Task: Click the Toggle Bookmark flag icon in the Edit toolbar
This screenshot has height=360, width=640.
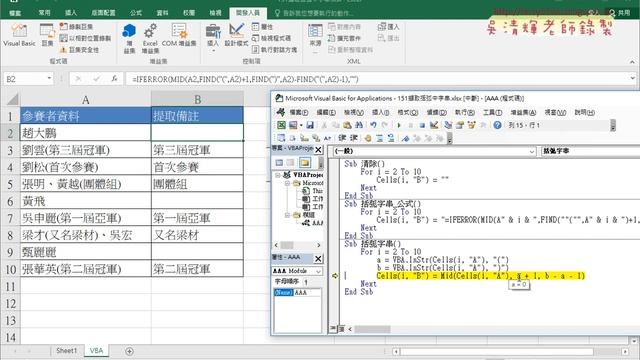Action: (405, 138)
